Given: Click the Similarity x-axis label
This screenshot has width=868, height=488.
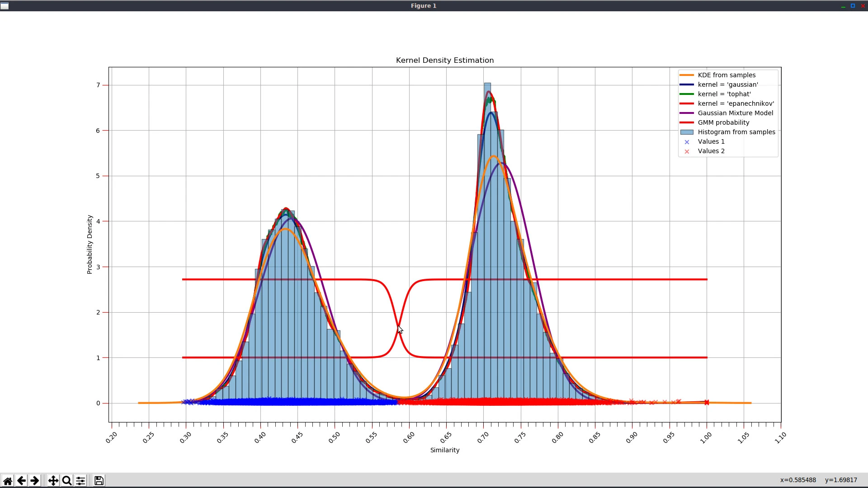Looking at the screenshot, I should point(444,450).
